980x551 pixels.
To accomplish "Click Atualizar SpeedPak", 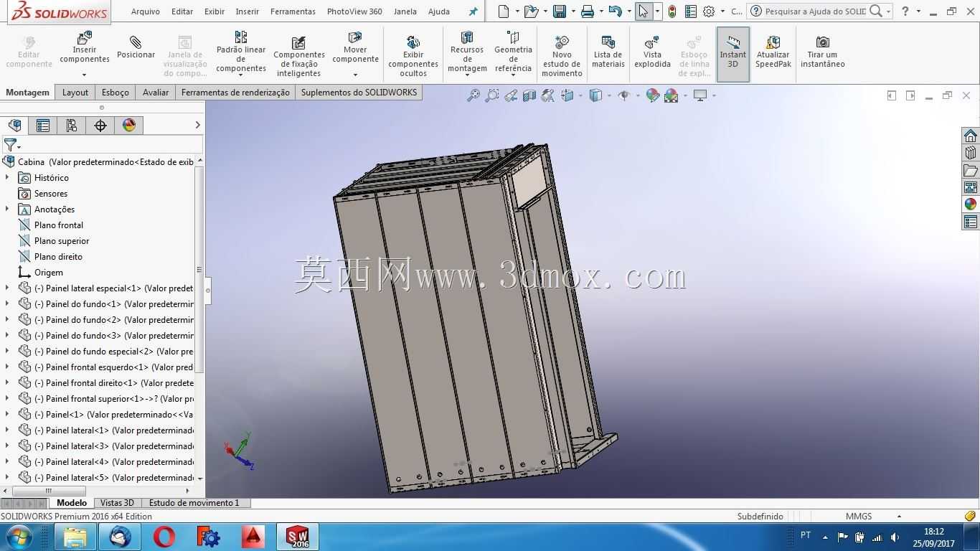I will 773,52.
